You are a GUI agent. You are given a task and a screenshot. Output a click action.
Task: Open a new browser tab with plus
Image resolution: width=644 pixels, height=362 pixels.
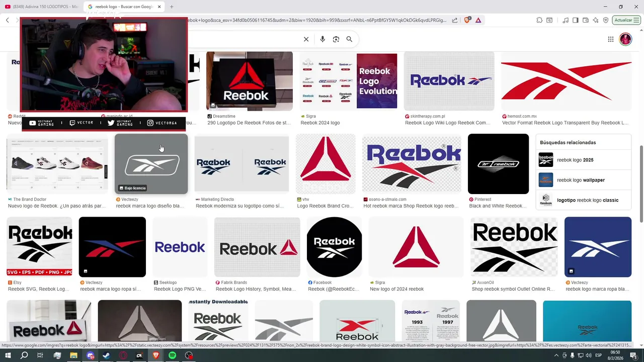pos(172,7)
